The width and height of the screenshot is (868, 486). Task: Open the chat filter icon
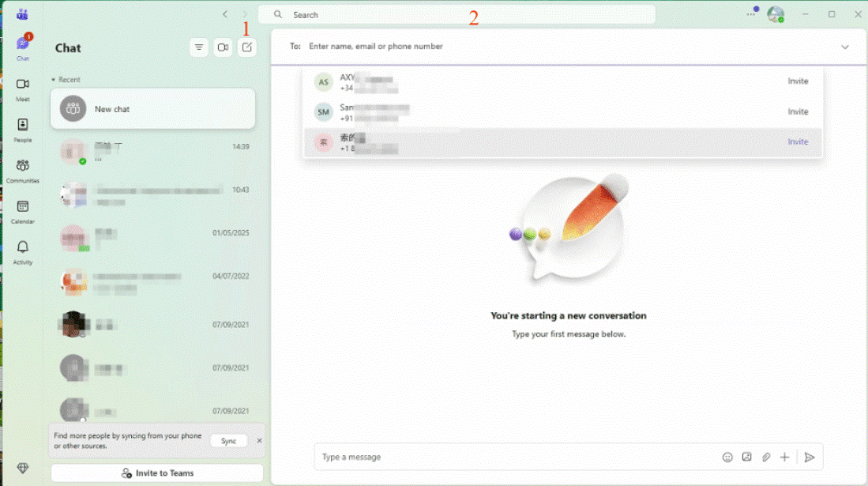(x=199, y=47)
